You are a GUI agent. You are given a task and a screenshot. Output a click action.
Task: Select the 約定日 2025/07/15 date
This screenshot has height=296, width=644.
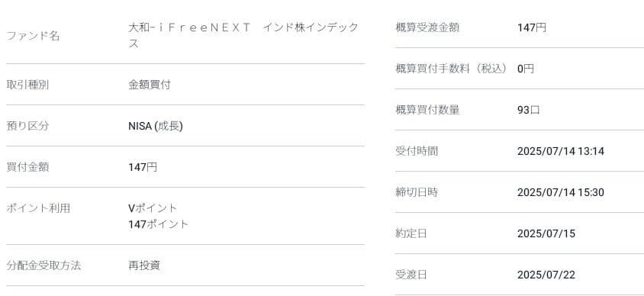(x=546, y=233)
